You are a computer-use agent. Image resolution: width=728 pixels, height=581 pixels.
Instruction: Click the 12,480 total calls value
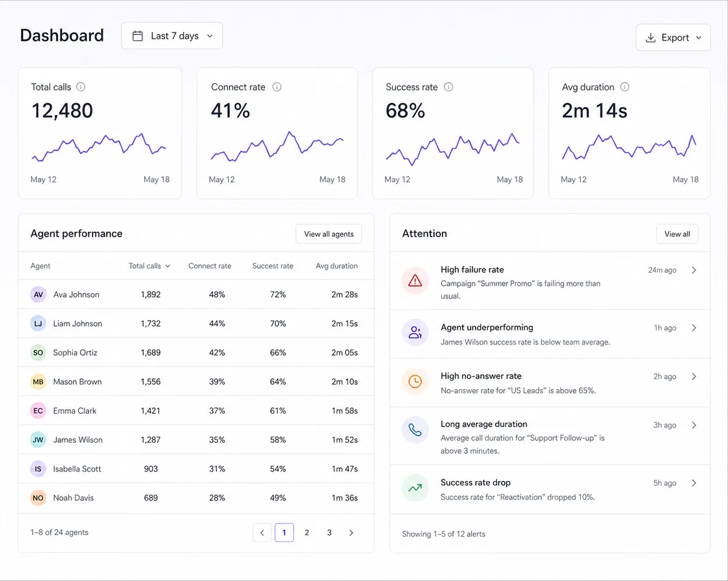[62, 110]
